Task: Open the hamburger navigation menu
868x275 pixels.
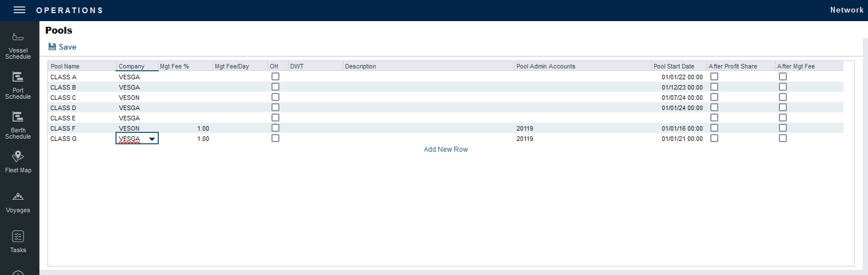Action: pos(19,10)
